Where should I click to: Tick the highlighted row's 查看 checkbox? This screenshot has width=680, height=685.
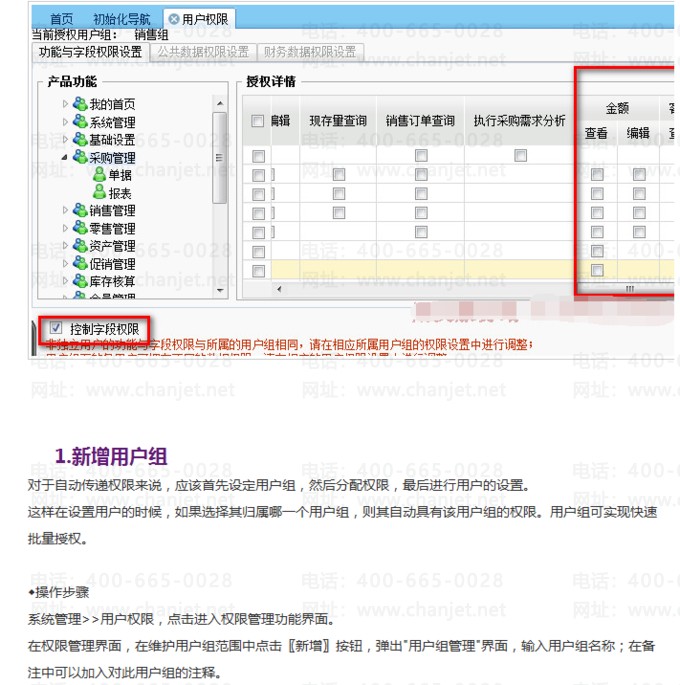[597, 270]
